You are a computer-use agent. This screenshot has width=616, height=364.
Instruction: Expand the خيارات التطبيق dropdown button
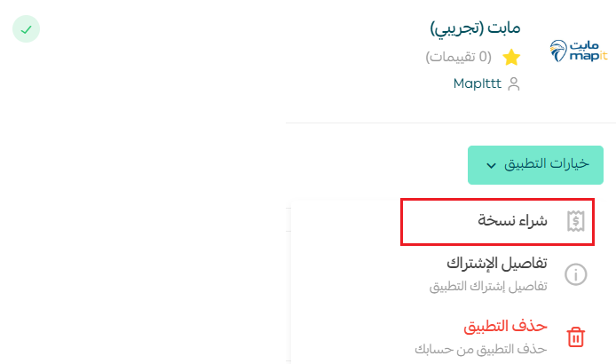(x=535, y=165)
